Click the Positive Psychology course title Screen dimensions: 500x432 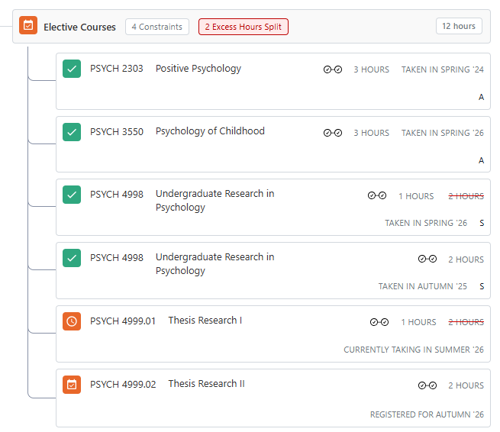tap(198, 69)
